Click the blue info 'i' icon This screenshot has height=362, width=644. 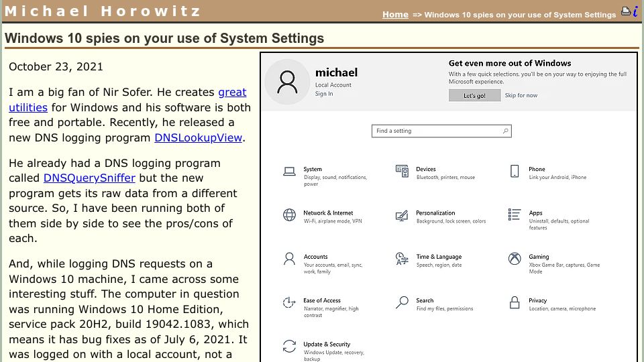(635, 11)
